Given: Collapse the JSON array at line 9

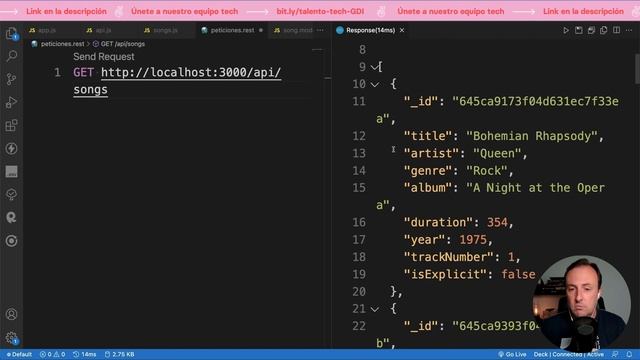Looking at the screenshot, I should point(374,67).
